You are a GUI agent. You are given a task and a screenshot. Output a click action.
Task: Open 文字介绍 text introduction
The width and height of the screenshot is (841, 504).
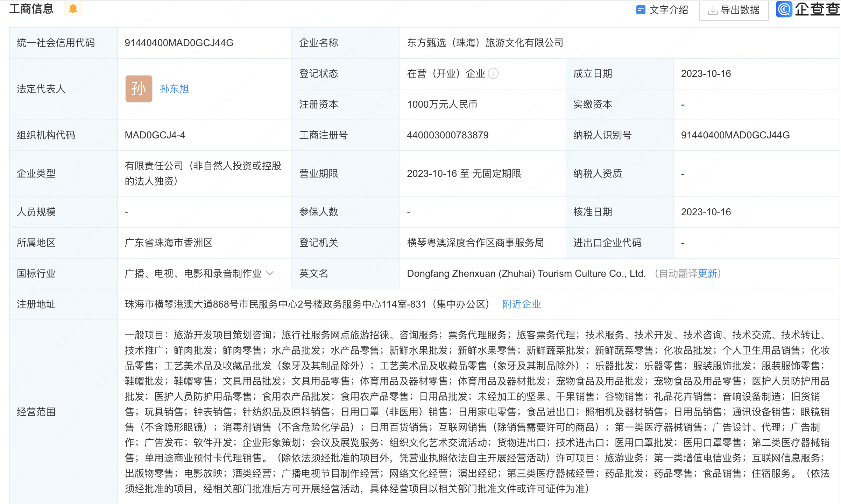662,10
